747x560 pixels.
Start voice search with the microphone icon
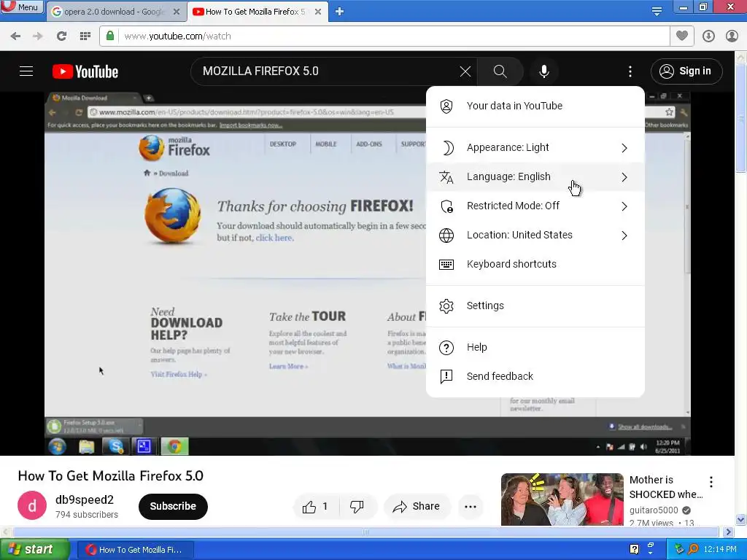click(x=544, y=71)
